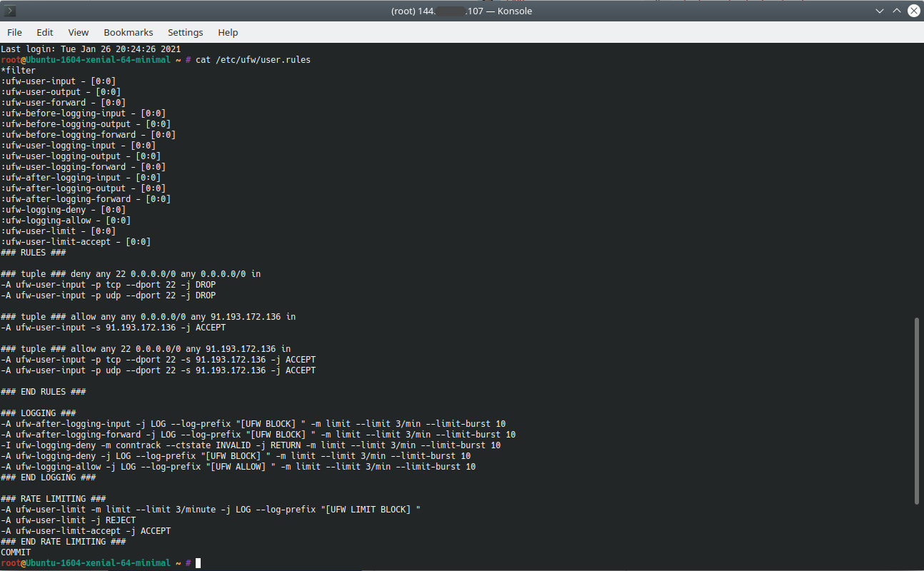
Task: Click the '### RULES ###' header line
Action: coord(34,253)
